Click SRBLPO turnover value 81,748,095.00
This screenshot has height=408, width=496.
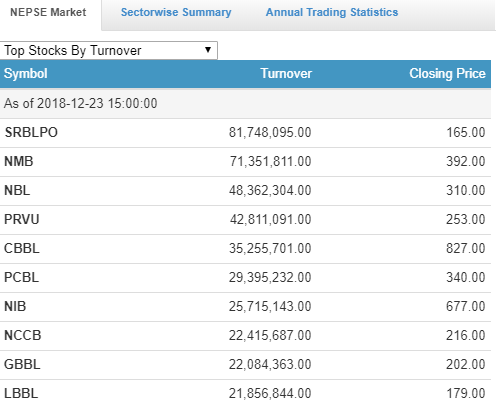(270, 133)
